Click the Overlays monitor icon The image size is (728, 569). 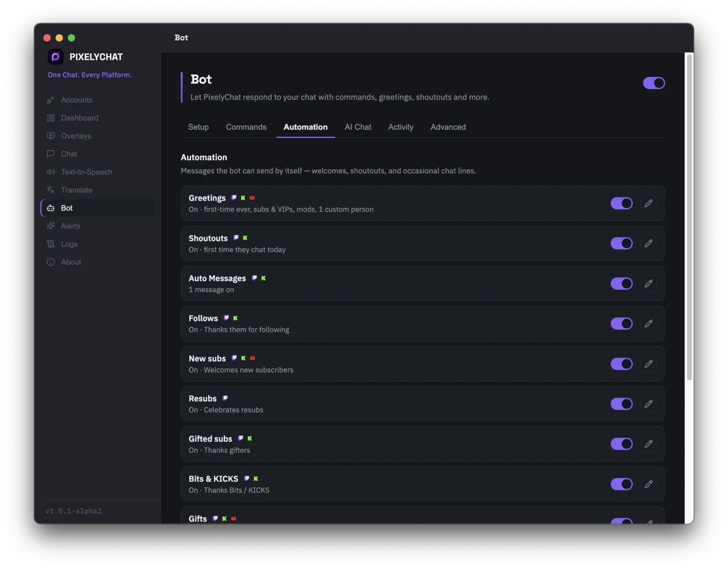tap(51, 136)
